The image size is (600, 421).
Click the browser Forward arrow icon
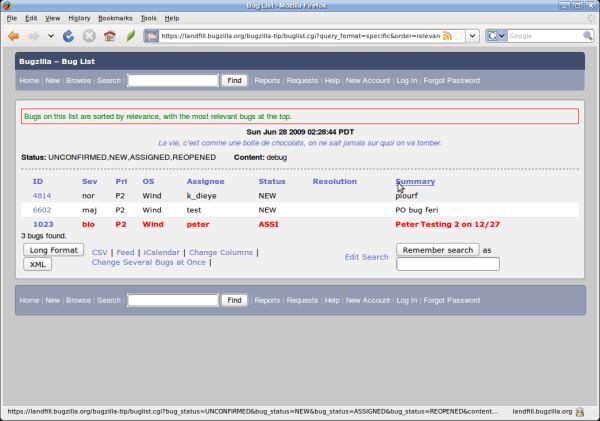click(34, 36)
